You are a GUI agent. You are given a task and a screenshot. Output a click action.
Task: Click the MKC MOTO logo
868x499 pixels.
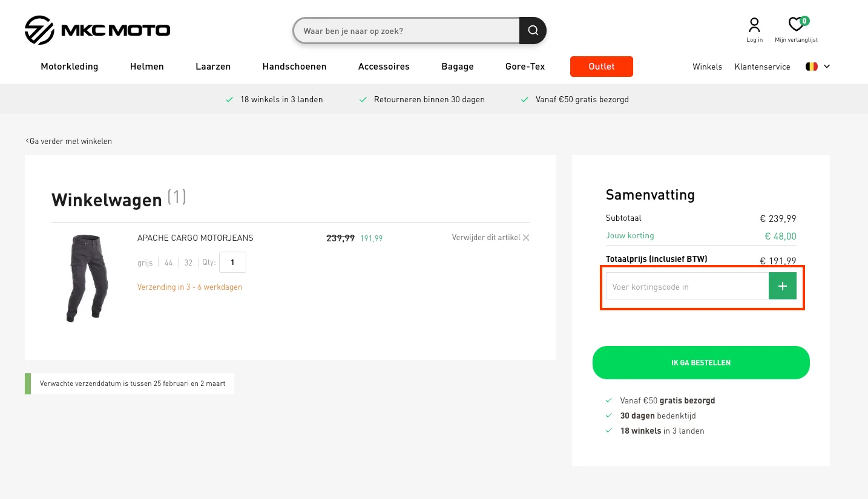pyautogui.click(x=97, y=30)
